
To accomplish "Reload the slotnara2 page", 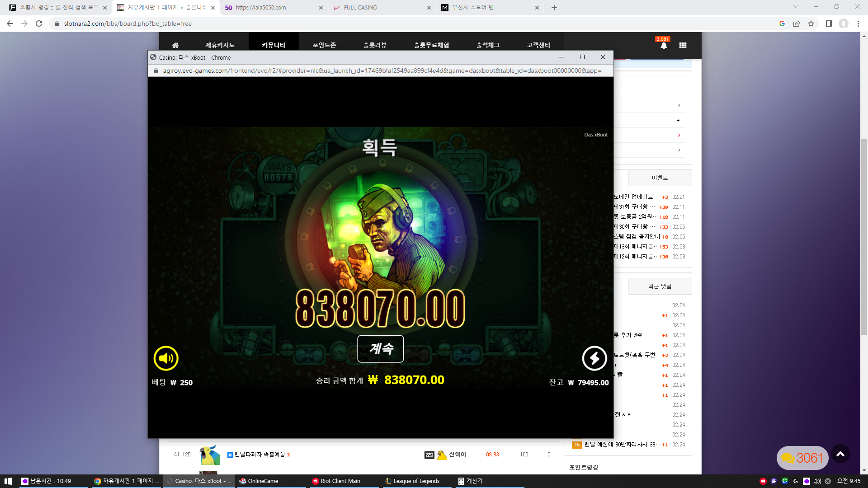I will coord(39,23).
